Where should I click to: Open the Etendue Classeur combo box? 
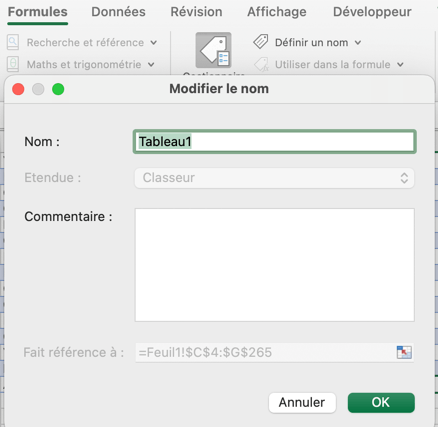coord(274,178)
